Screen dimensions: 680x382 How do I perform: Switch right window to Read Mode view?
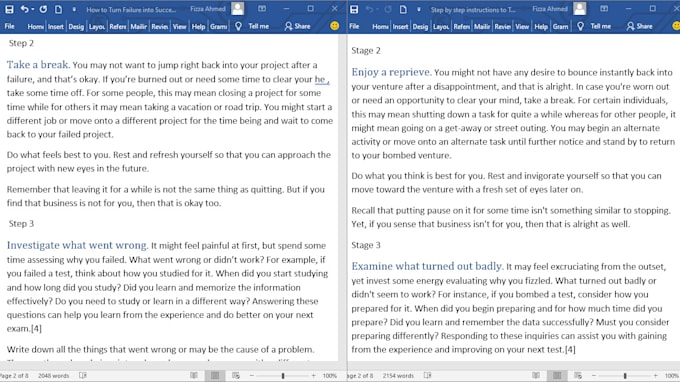536,375
